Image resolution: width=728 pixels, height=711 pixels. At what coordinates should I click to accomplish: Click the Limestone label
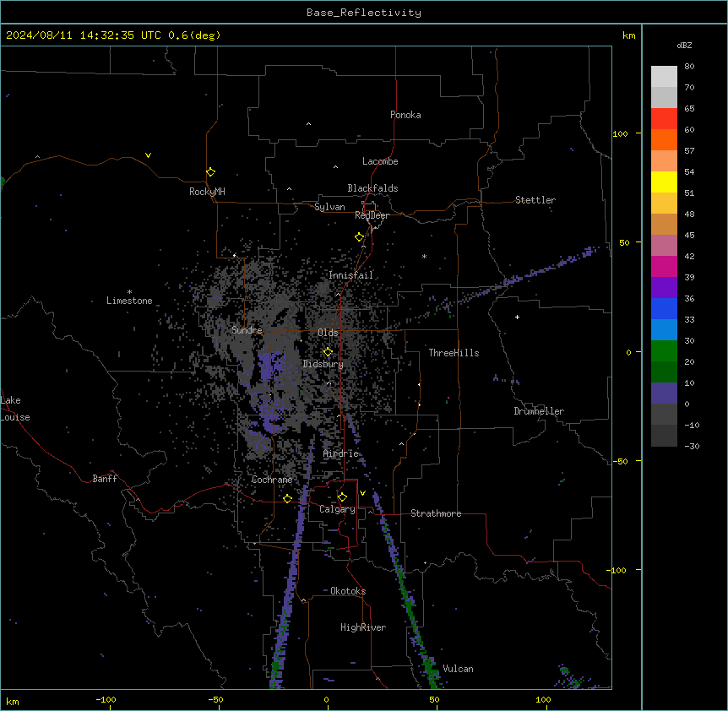pos(129,301)
